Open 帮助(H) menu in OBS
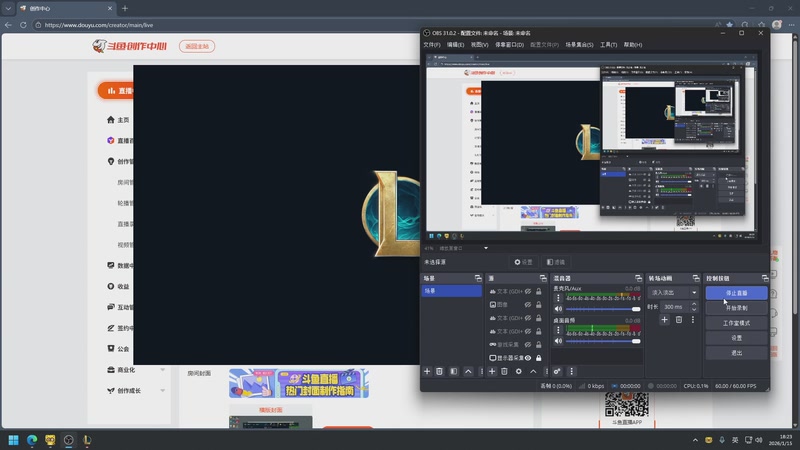This screenshot has height=450, width=800. [633, 45]
